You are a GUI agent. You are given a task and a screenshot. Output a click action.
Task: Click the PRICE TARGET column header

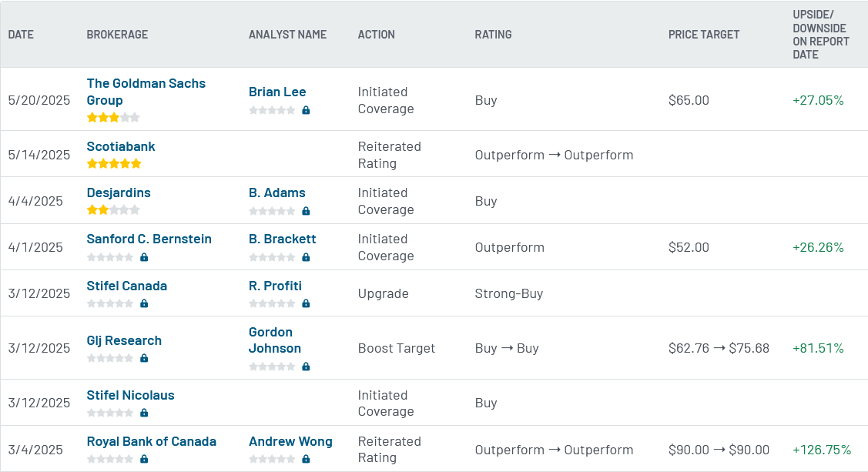(704, 35)
